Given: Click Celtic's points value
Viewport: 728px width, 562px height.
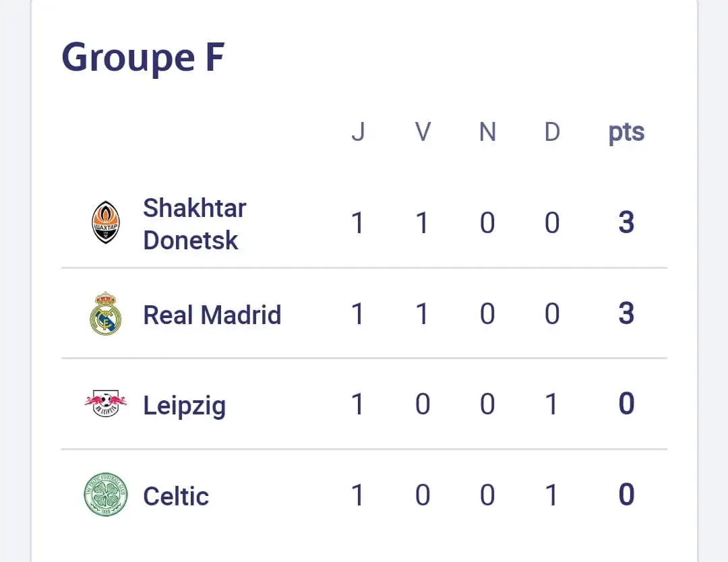Looking at the screenshot, I should 626,495.
